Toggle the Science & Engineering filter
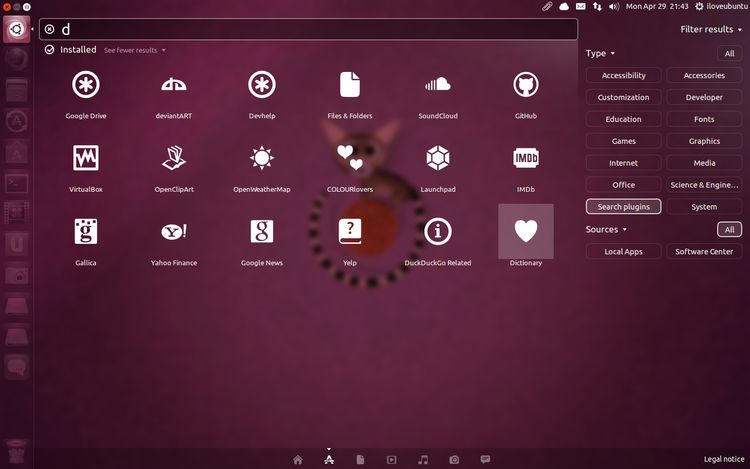Image resolution: width=750 pixels, height=469 pixels. [704, 185]
